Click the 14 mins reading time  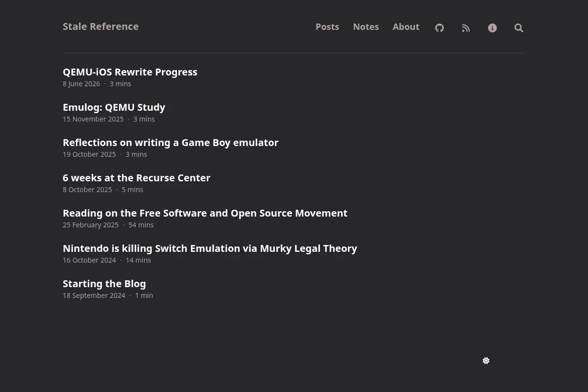(138, 260)
